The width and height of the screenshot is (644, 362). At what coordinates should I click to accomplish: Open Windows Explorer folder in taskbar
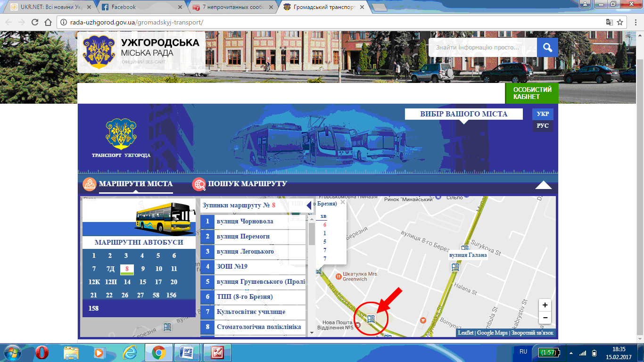pyautogui.click(x=71, y=353)
